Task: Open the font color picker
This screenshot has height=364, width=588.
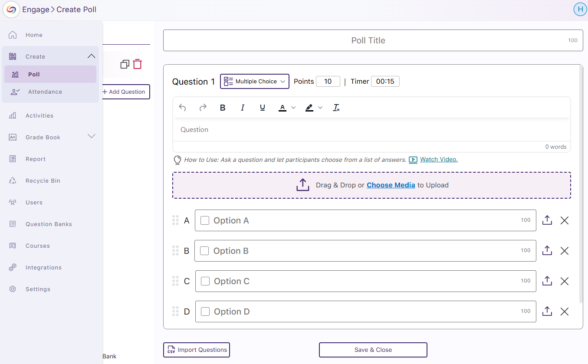Action: pos(283,108)
